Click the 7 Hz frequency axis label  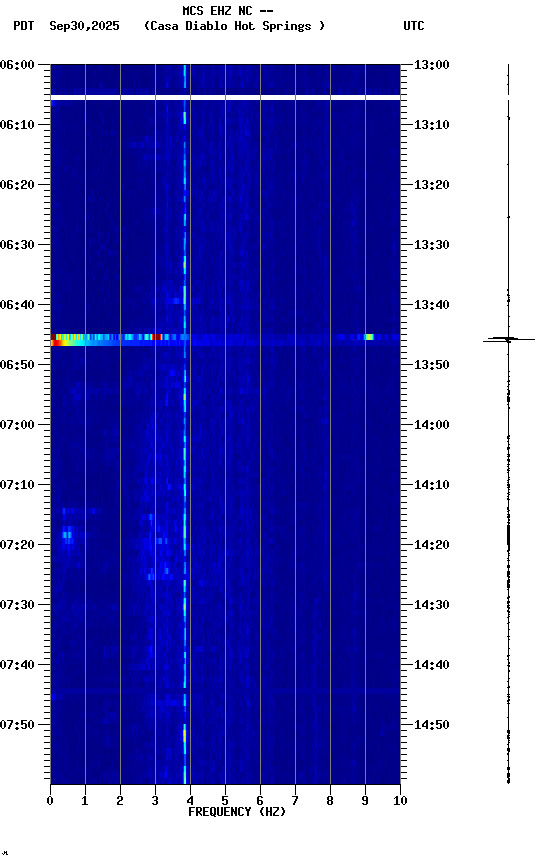(x=295, y=801)
